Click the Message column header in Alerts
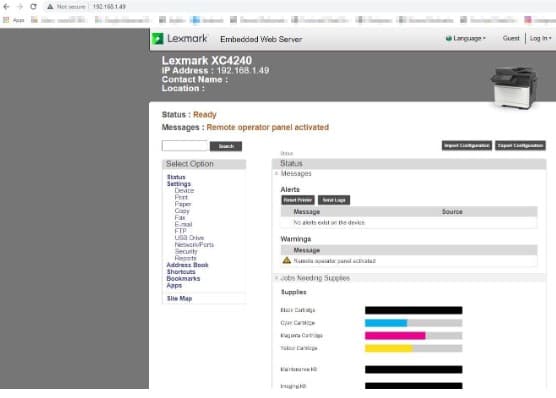The width and height of the screenshot is (556, 398). [x=307, y=212]
